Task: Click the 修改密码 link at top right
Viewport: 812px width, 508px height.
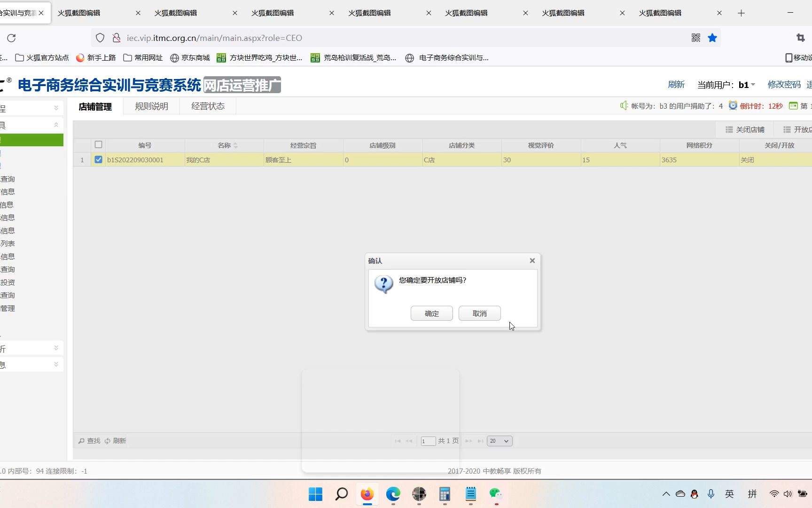Action: (x=784, y=84)
